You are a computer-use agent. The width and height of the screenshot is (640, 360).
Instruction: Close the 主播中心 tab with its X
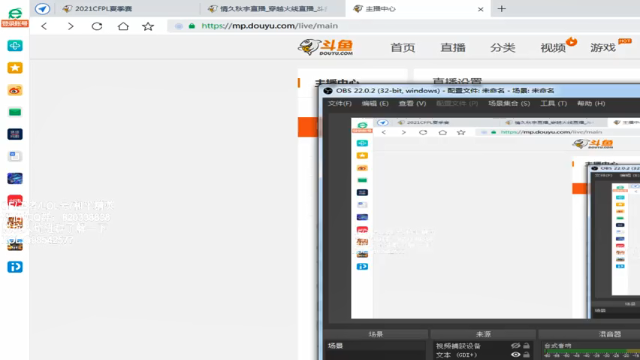[480, 9]
